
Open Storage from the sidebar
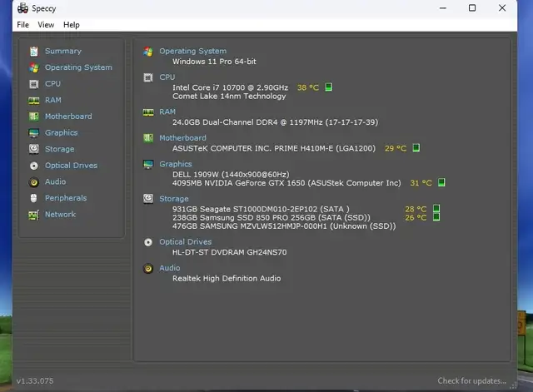coord(59,149)
